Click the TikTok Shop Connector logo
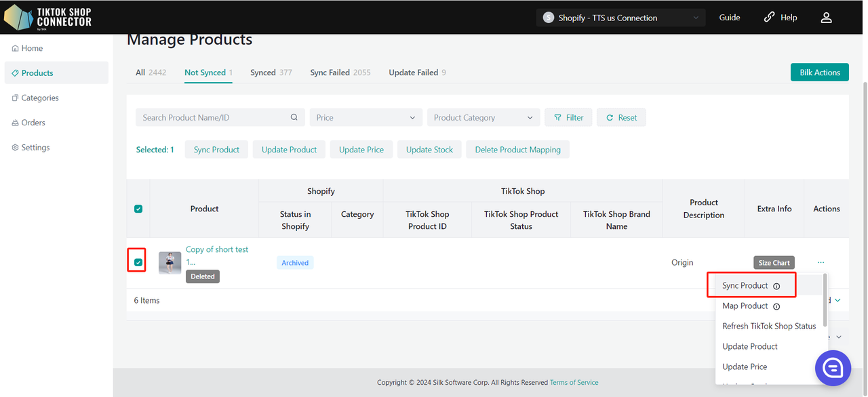The height and width of the screenshot is (397, 868). 47,18
